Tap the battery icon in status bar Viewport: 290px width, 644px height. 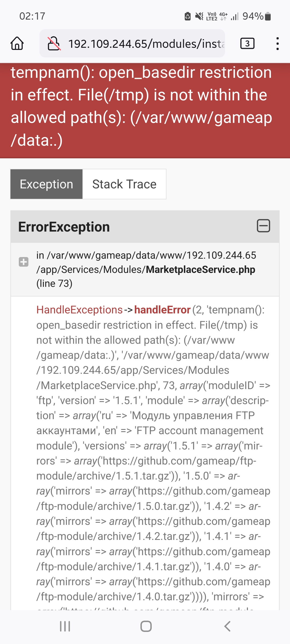coord(268,16)
